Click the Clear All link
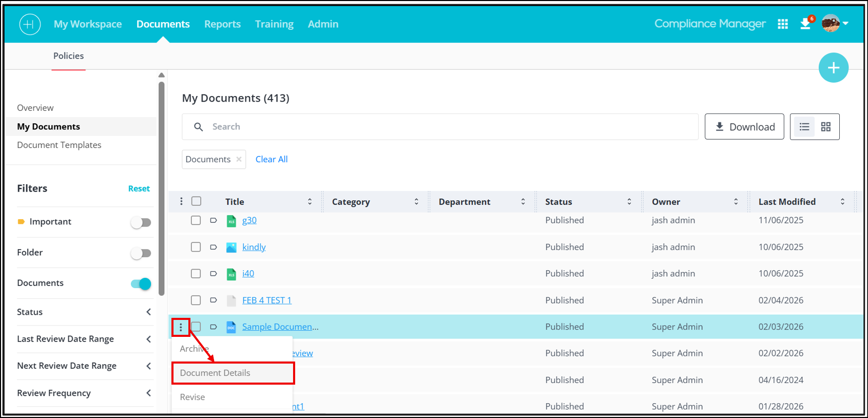Screen dimensions: 868x418 (x=272, y=159)
